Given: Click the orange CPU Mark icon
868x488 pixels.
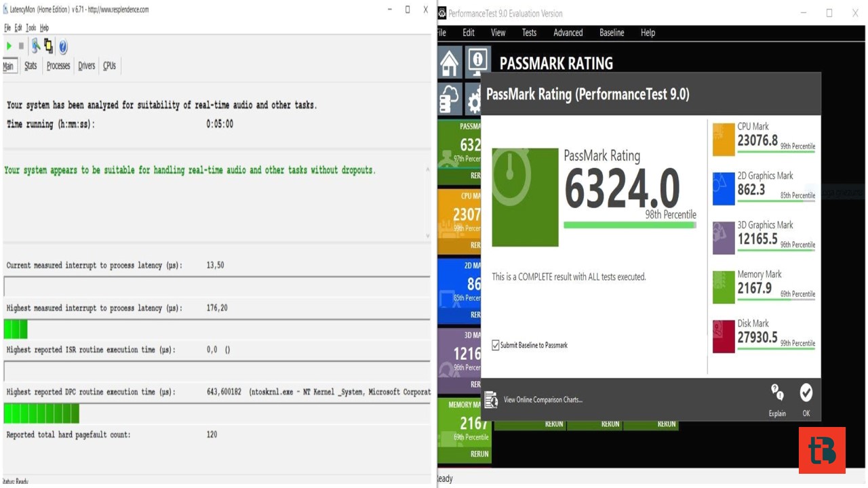Looking at the screenshot, I should tap(724, 139).
